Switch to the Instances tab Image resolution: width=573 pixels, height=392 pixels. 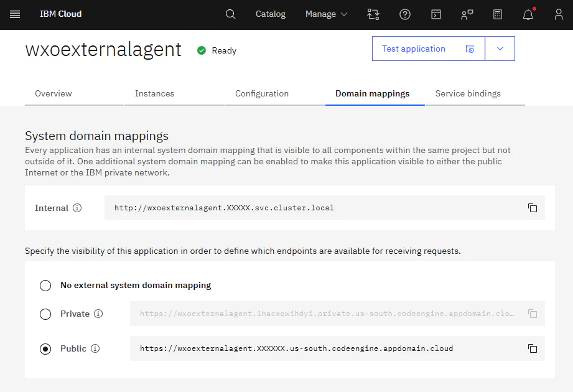pos(175,94)
